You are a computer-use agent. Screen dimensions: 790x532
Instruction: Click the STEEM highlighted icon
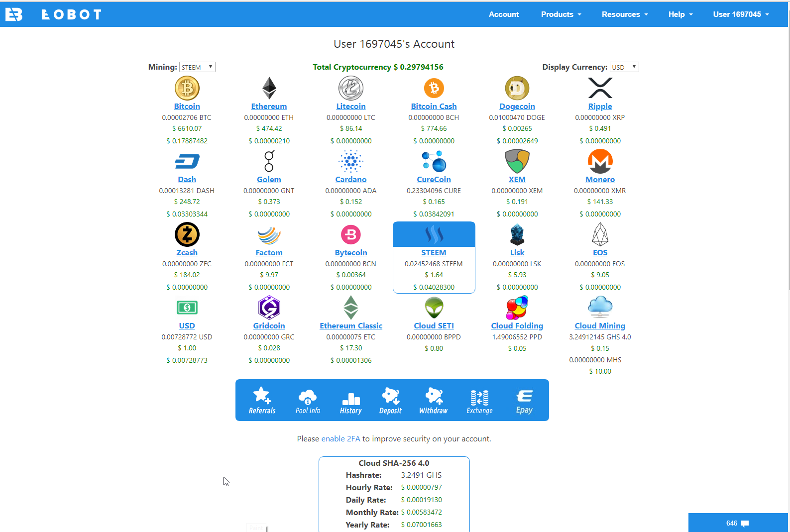coord(434,234)
